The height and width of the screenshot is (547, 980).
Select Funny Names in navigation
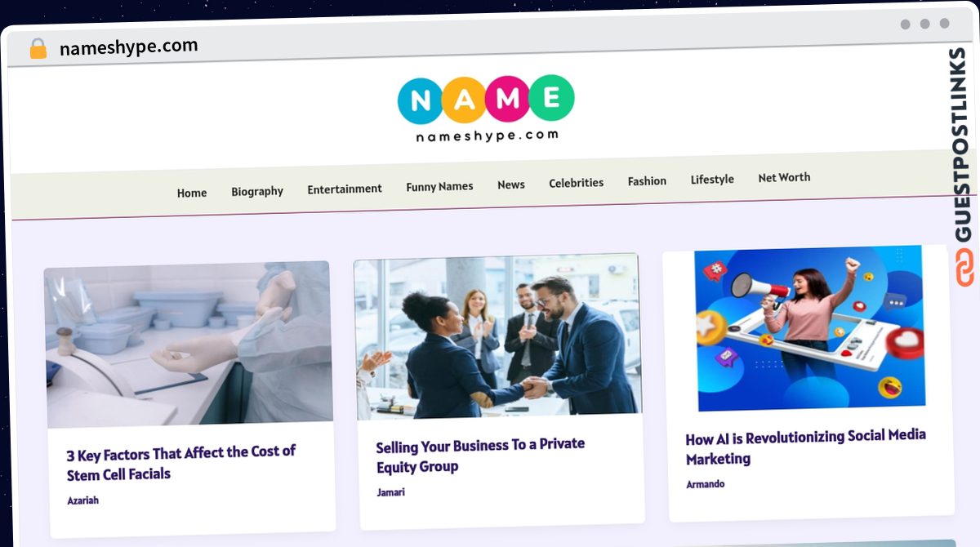point(439,186)
